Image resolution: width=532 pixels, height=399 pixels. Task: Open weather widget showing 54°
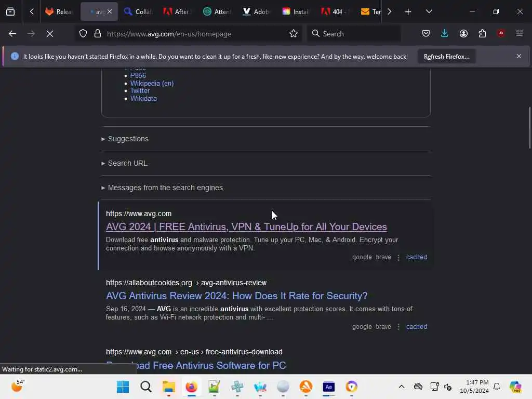coord(18,386)
